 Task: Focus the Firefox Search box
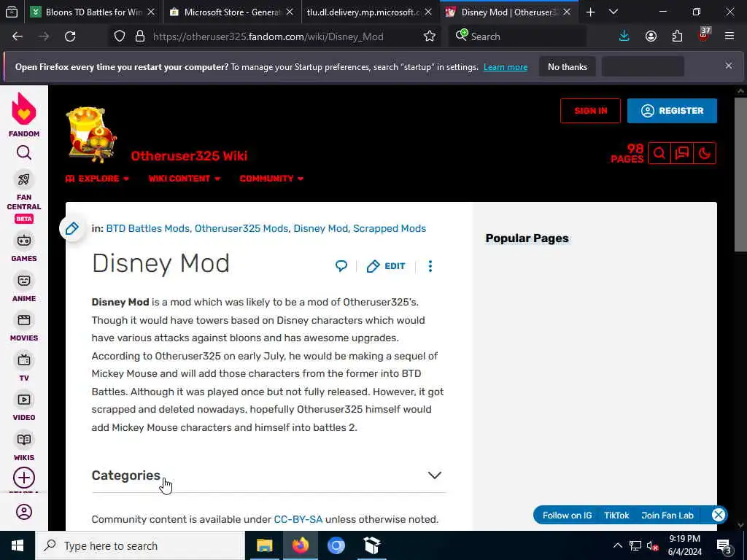pyautogui.click(x=517, y=36)
